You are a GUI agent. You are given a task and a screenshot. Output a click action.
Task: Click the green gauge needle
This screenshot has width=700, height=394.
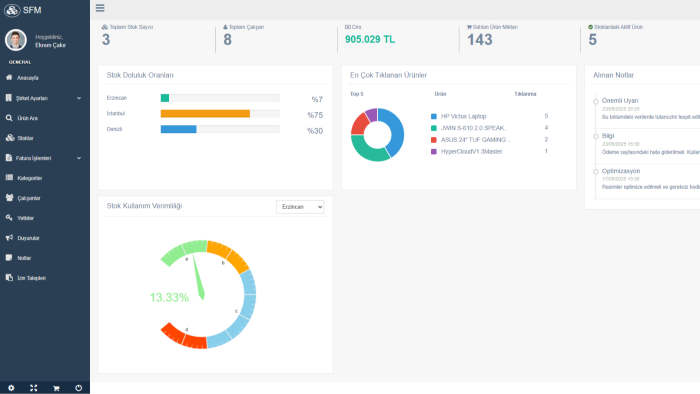(x=198, y=277)
